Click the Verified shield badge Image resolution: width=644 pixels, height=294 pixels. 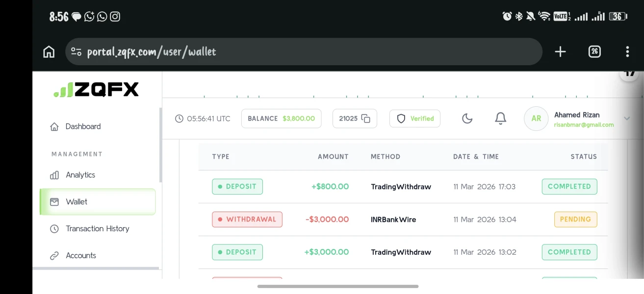[x=415, y=119]
